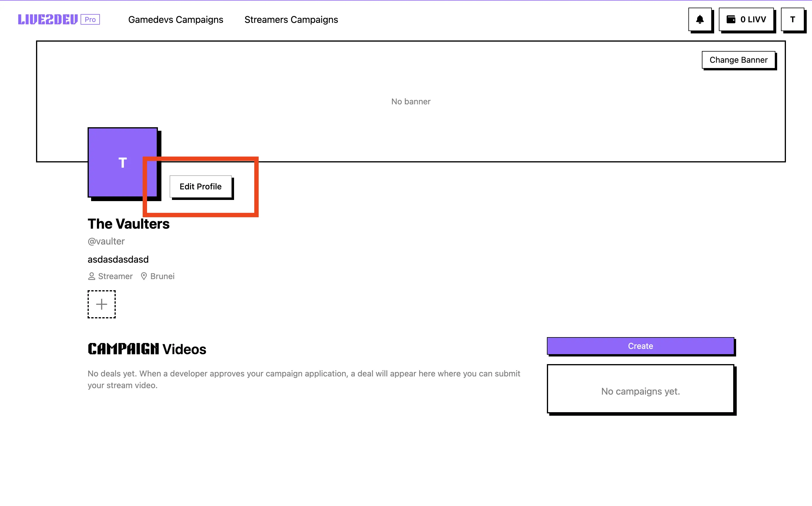Click the @vaulter username text
812x506 pixels.
106,241
